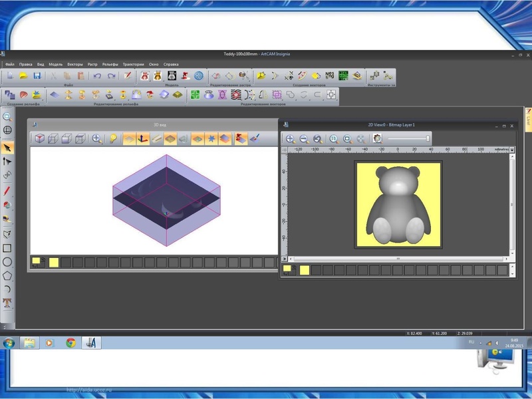Click zoom out icon in 2D View
The height and width of the screenshot is (399, 532).
pyautogui.click(x=304, y=139)
